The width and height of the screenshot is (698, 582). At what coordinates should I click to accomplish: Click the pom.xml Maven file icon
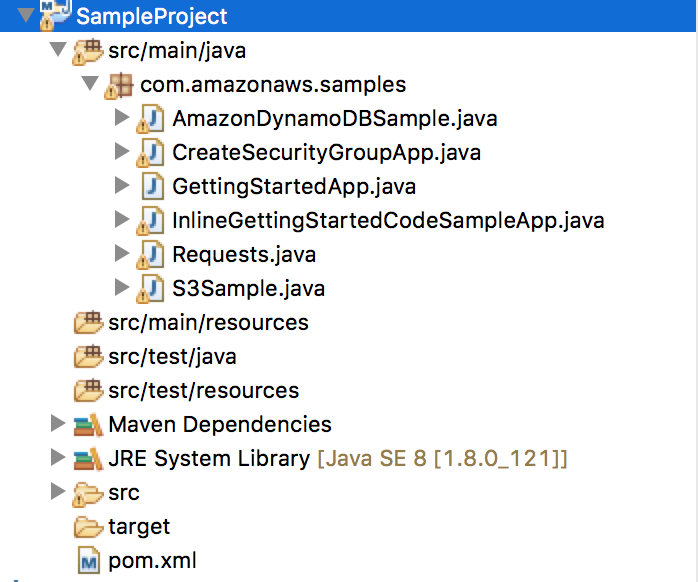89,560
